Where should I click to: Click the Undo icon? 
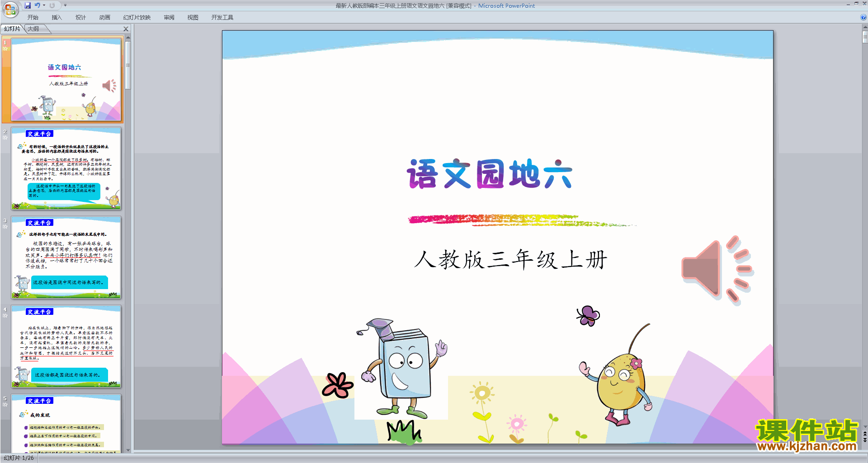pos(37,5)
